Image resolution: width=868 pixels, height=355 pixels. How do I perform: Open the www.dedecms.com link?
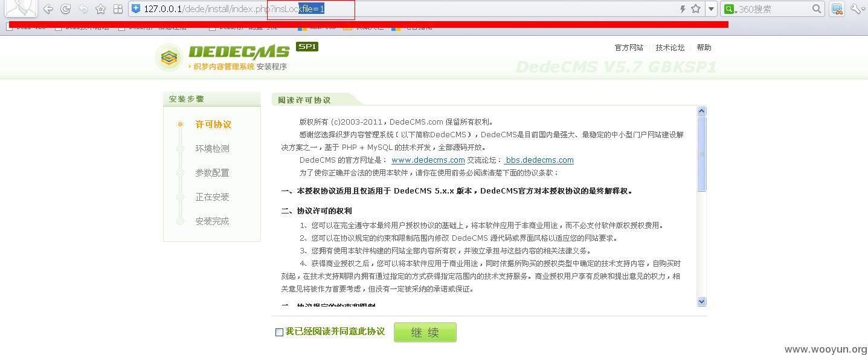click(x=428, y=160)
